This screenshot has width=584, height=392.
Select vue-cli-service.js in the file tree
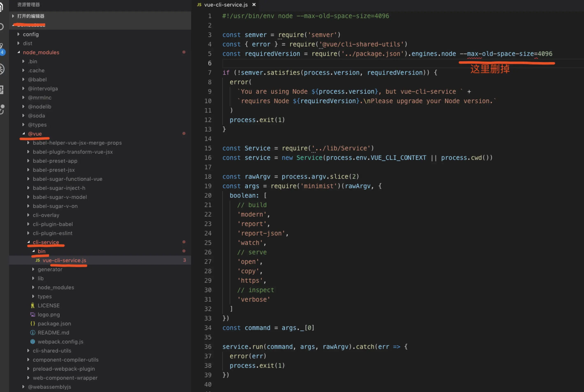coord(100,260)
